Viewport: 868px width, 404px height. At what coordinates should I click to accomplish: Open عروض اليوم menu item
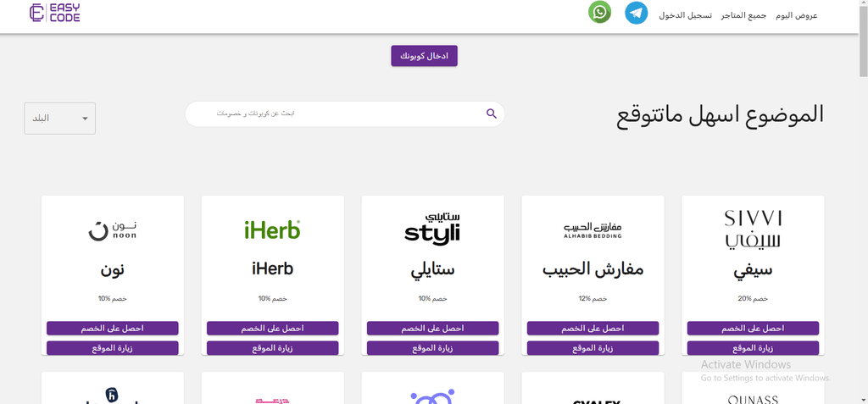coord(797,15)
